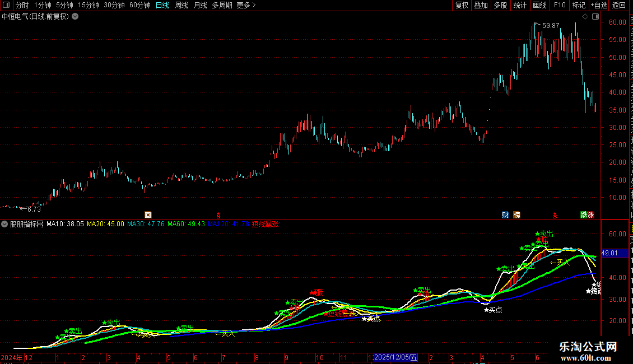Image resolution: width=633 pixels, height=364 pixels.
Task: Open the 复权 adjustment menu
Action: click(462, 5)
